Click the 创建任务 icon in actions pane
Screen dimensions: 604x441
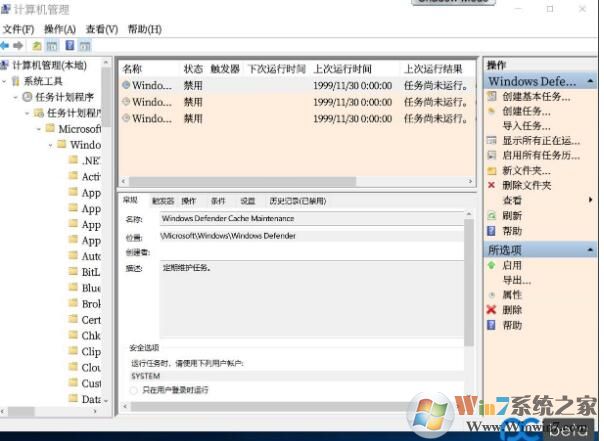coord(492,111)
